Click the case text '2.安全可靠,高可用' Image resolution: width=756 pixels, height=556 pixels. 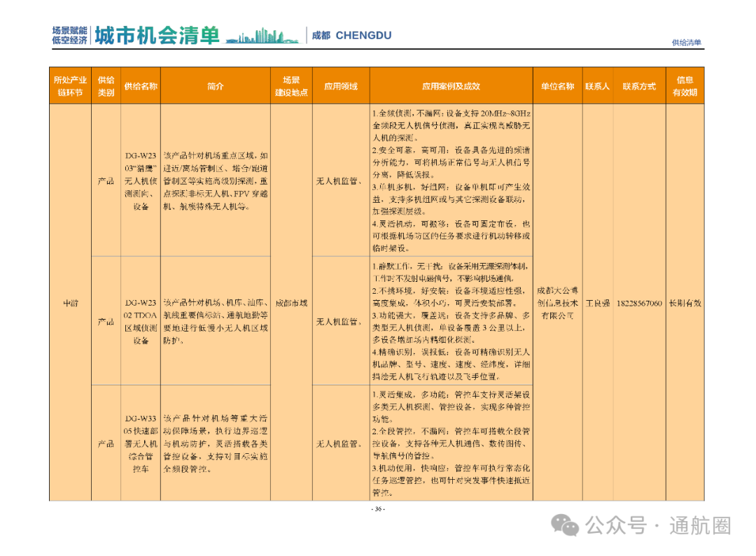tap(451, 162)
